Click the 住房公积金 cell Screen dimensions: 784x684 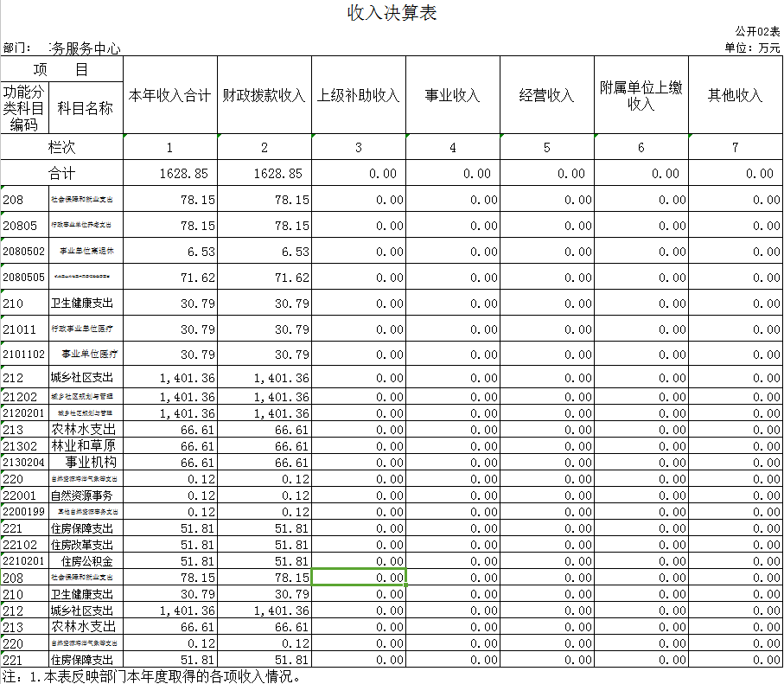point(87,561)
